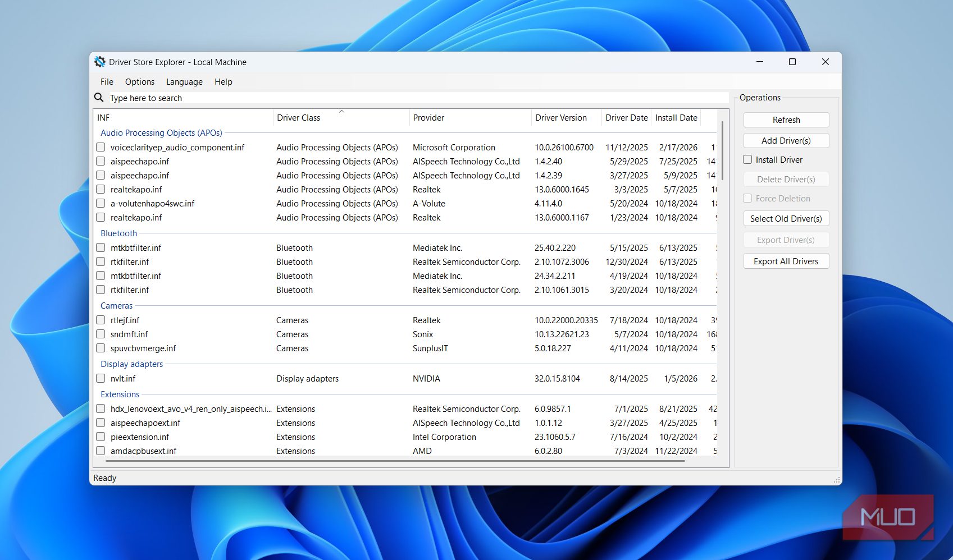Click driver version 32.0.15.8104
Viewport: 953px width, 560px height.
(557, 379)
